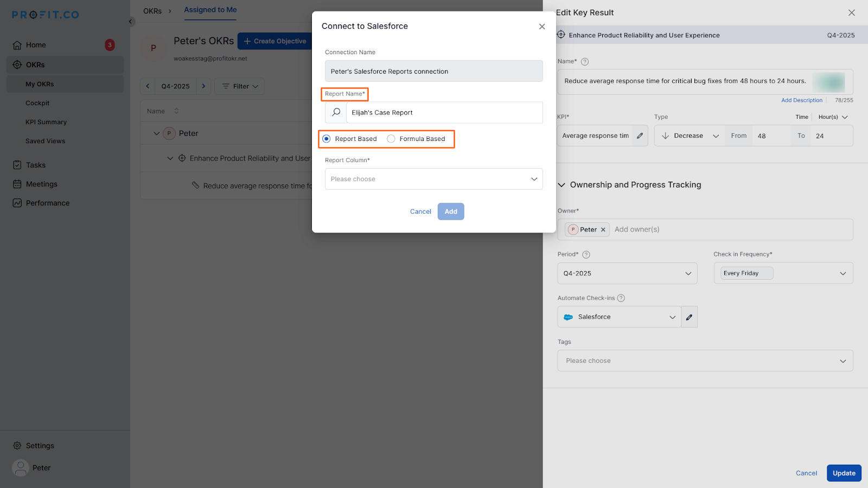Image resolution: width=868 pixels, height=488 pixels.
Task: Select the Formula Based radio option
Action: 391,139
